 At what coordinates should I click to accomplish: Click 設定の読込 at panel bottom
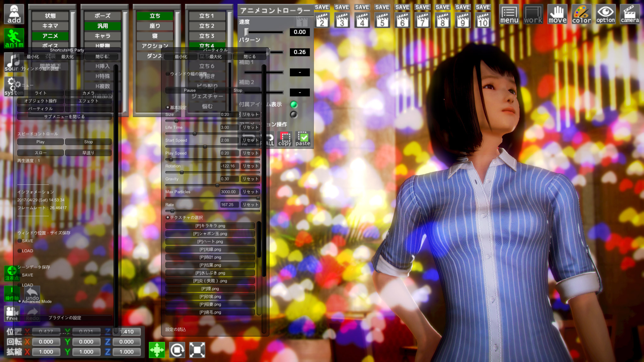tap(175, 329)
